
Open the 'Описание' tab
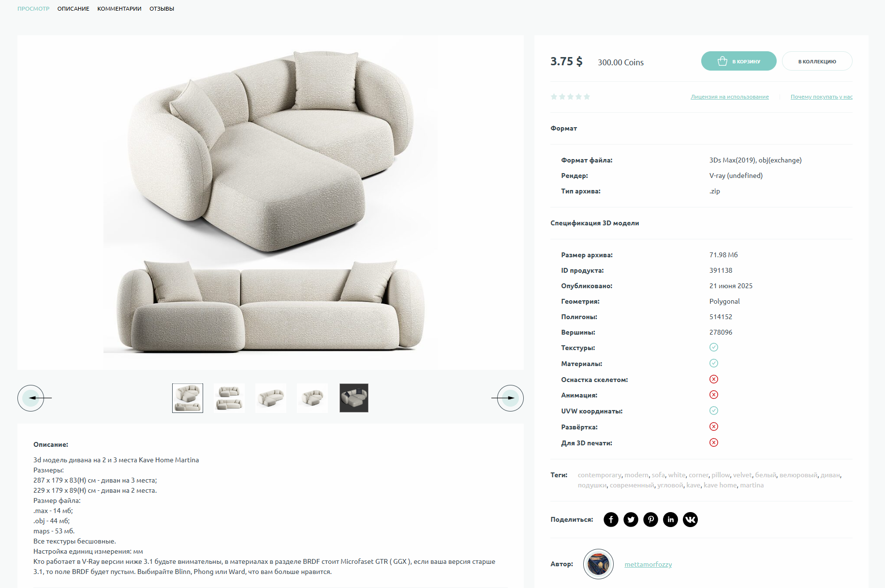[x=74, y=9]
